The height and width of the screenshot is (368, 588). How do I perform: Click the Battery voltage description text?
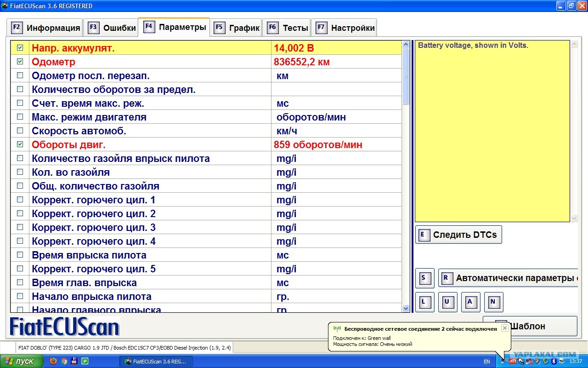click(473, 46)
